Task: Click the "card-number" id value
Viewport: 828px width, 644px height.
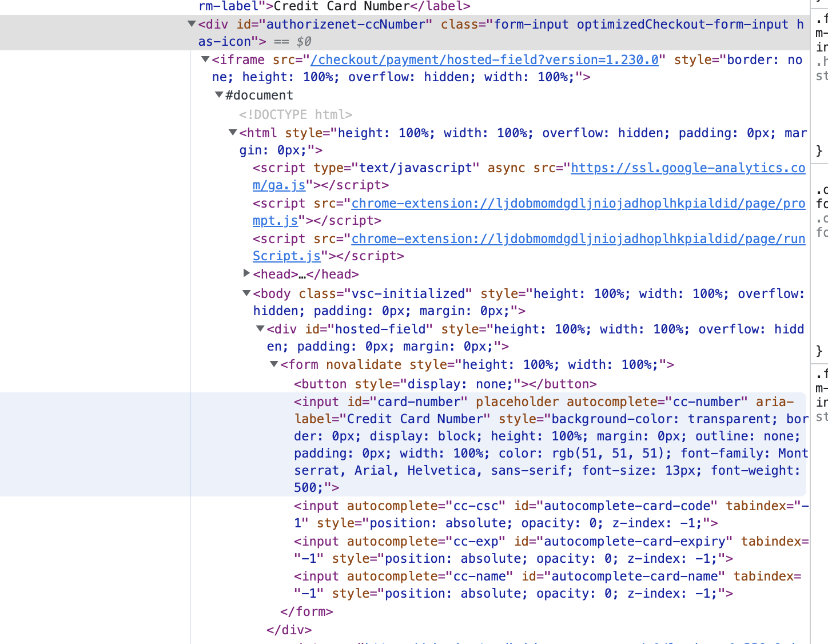Action: (x=419, y=401)
